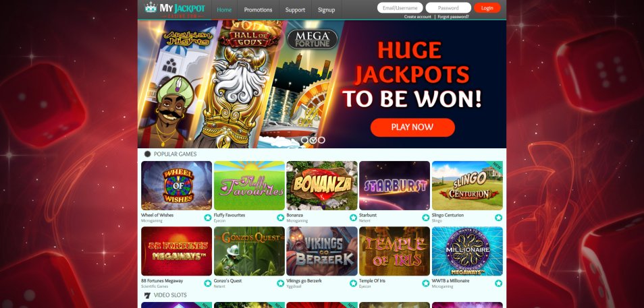Favorite the Gonzo's Quest star icon

tap(281, 283)
